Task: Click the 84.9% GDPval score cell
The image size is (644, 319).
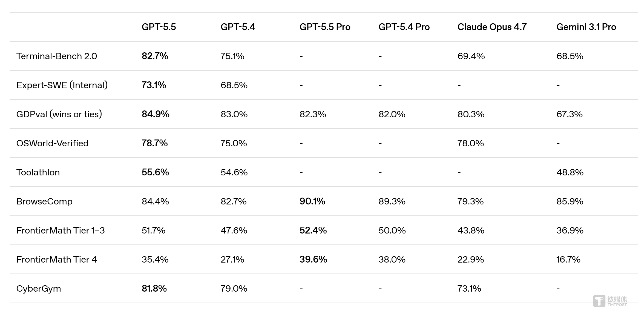Action: point(156,114)
